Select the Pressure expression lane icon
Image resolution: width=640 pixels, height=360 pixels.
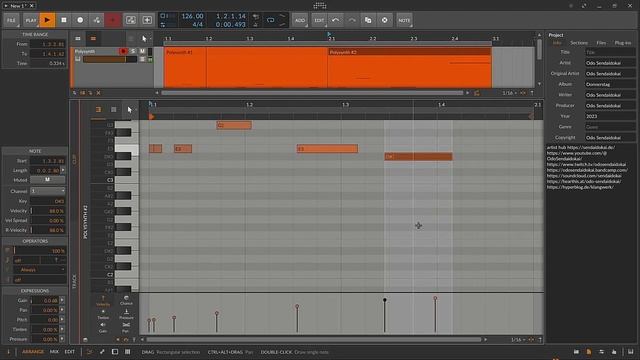tap(126, 314)
